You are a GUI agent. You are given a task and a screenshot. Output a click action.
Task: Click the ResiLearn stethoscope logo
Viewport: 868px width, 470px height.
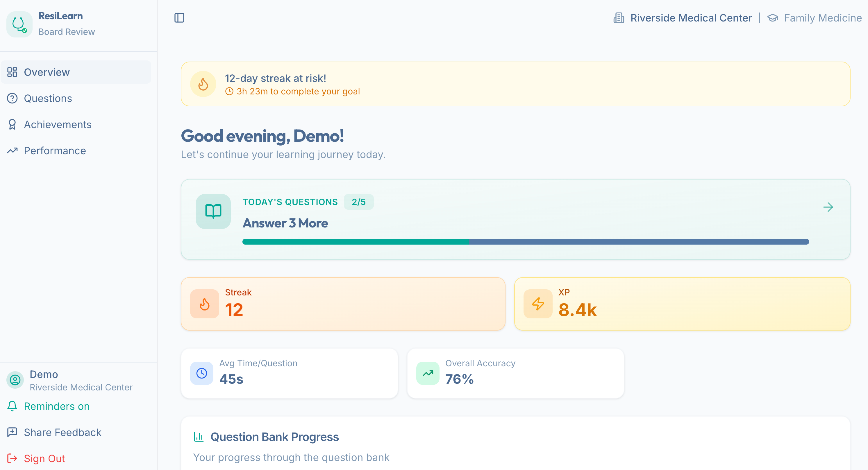point(19,24)
